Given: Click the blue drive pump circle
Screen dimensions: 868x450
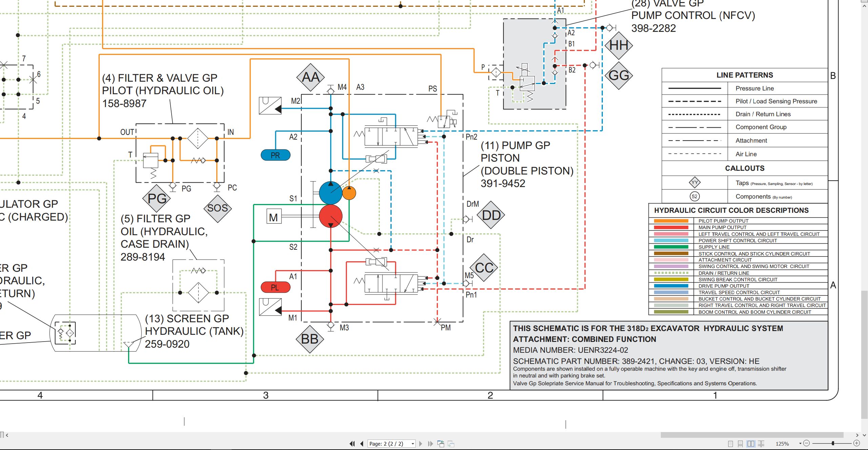Looking at the screenshot, I should [x=331, y=192].
